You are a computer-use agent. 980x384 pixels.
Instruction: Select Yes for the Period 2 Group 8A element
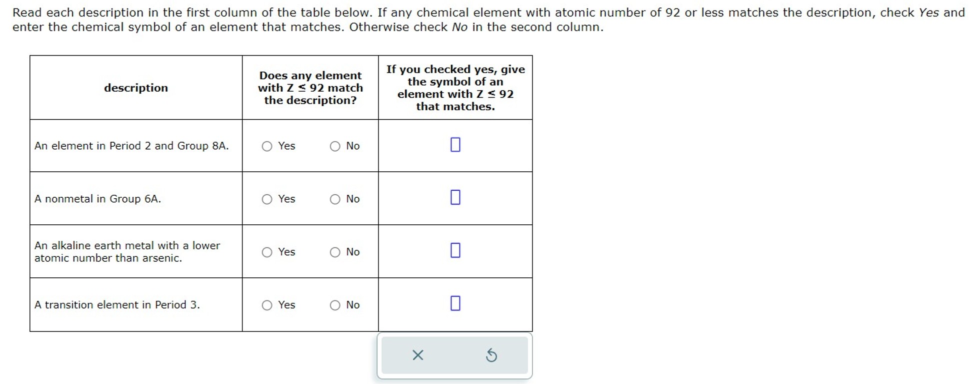coord(267,146)
